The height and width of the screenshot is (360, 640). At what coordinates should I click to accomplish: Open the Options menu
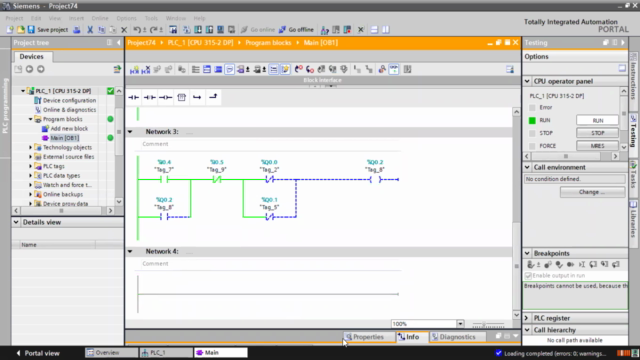pos(127,18)
